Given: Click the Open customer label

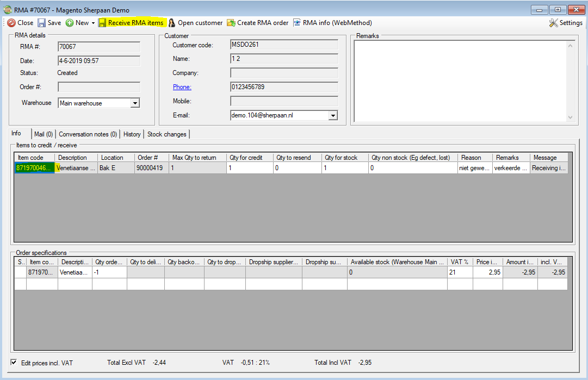Looking at the screenshot, I should point(200,23).
